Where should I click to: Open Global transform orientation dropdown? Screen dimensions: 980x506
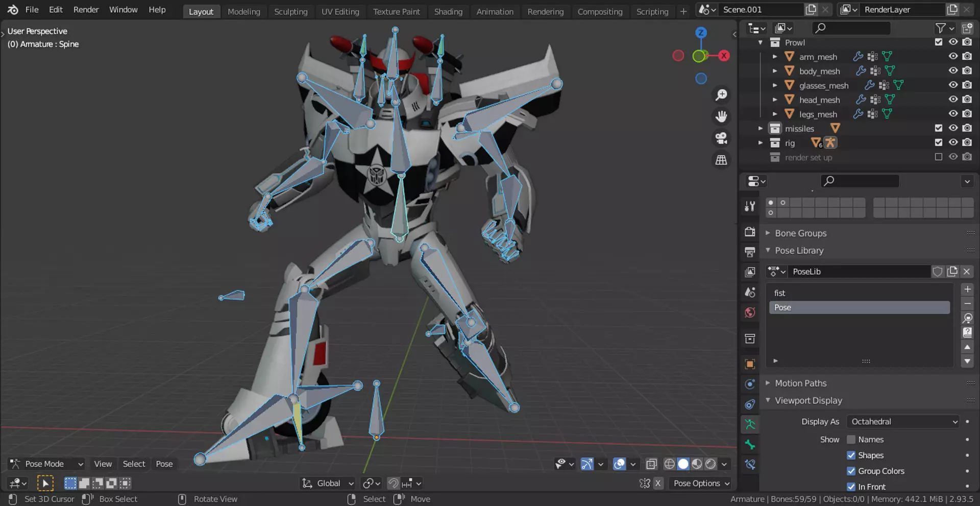point(328,483)
